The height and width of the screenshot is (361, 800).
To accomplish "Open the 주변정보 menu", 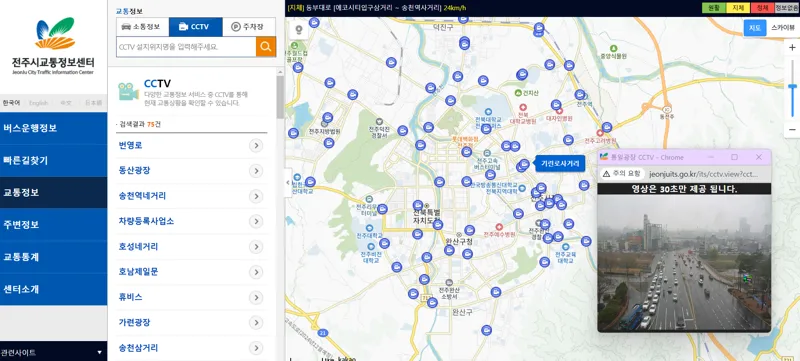I will 53,225.
